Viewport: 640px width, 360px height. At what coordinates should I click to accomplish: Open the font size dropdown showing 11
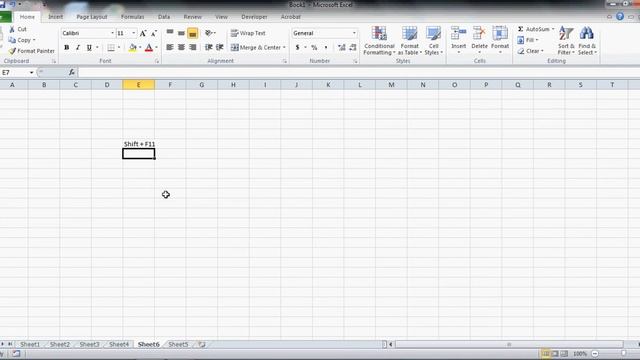point(133,33)
